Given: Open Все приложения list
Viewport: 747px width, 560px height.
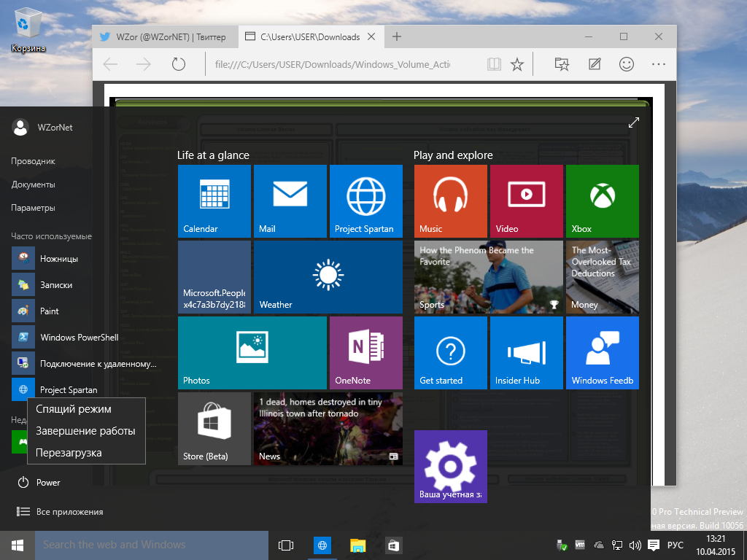Looking at the screenshot, I should coord(60,511).
